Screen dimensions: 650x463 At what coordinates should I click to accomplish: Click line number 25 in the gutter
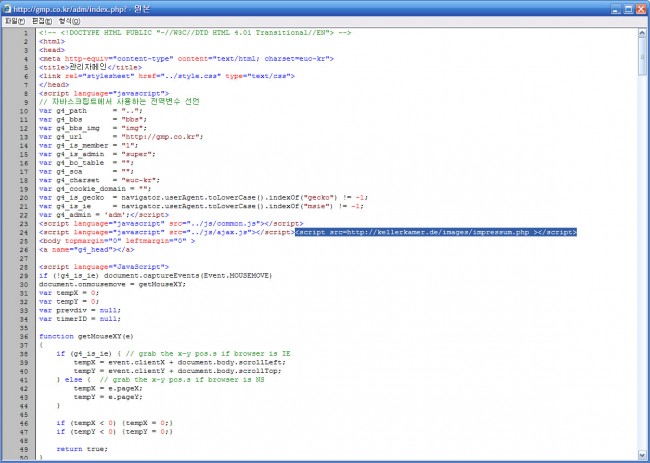pyautogui.click(x=24, y=240)
